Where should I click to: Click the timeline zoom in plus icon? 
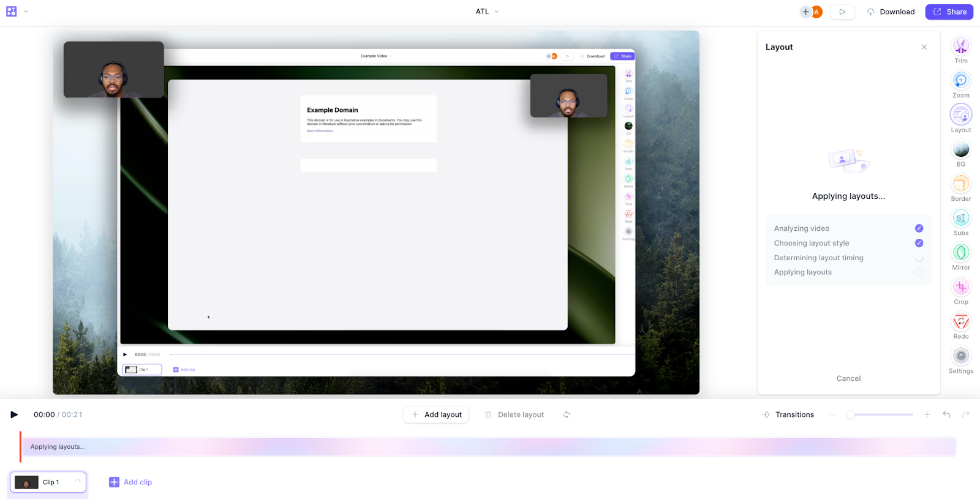point(927,415)
